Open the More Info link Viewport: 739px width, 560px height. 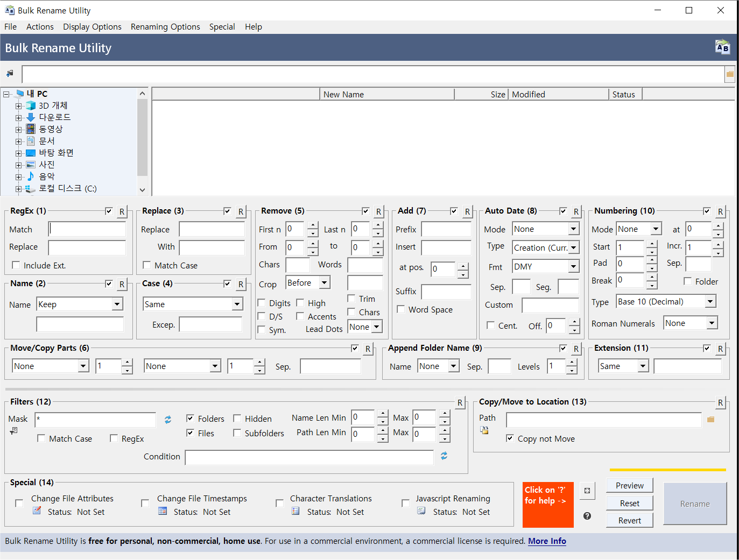pos(547,541)
